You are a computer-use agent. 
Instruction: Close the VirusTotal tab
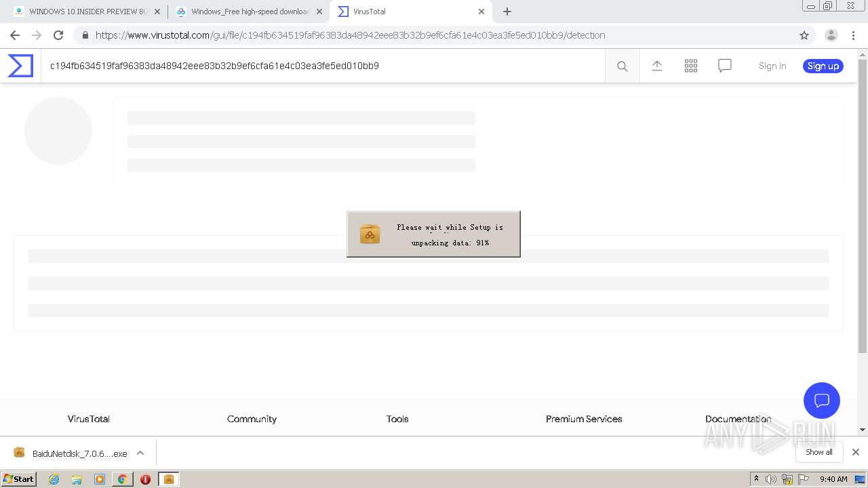pyautogui.click(x=481, y=12)
